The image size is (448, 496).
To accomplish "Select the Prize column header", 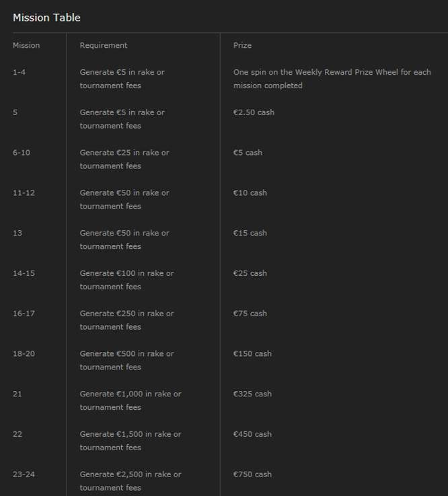I will click(x=242, y=45).
